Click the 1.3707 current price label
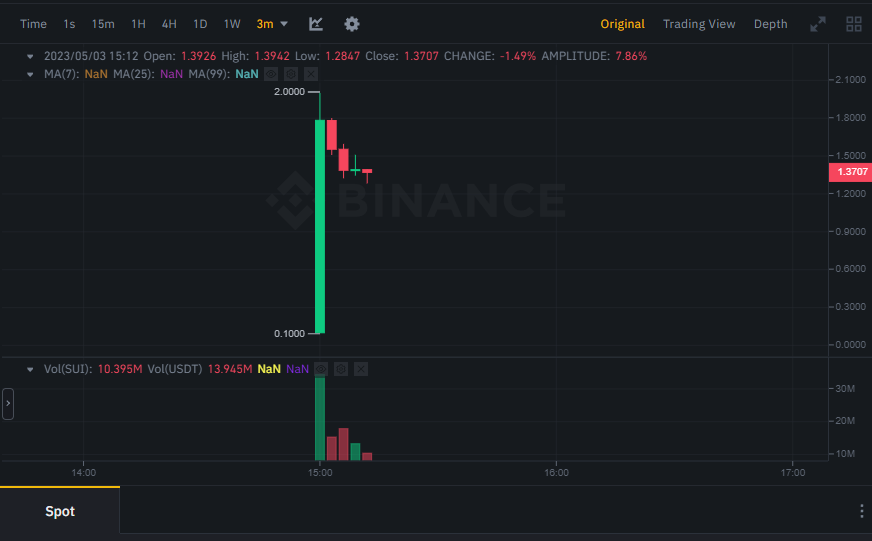This screenshot has width=872, height=541. coord(851,172)
